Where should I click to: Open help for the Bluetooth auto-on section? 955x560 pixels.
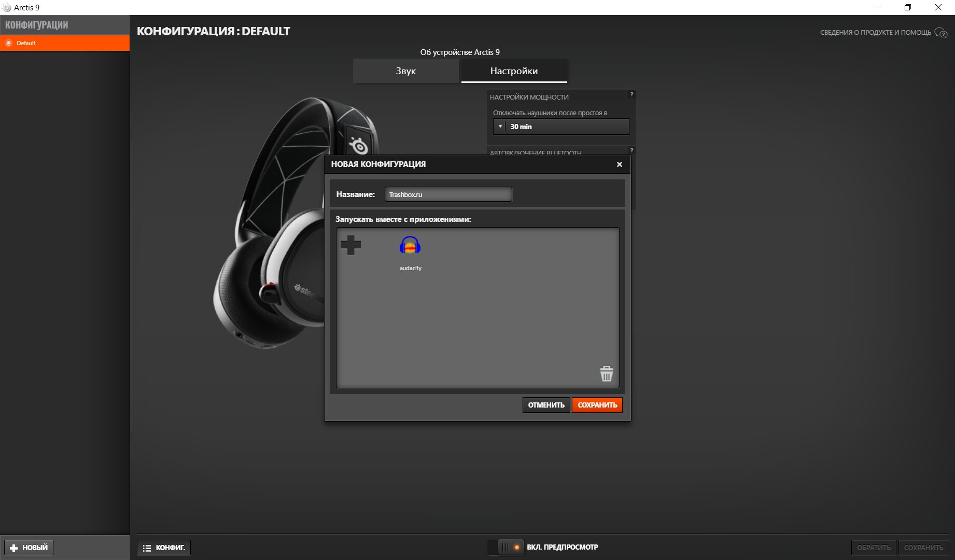point(631,150)
